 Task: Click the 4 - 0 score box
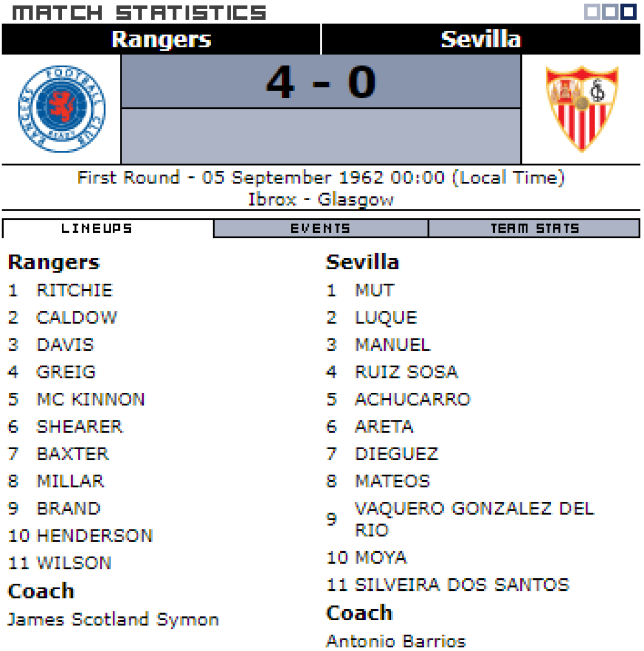point(321,82)
